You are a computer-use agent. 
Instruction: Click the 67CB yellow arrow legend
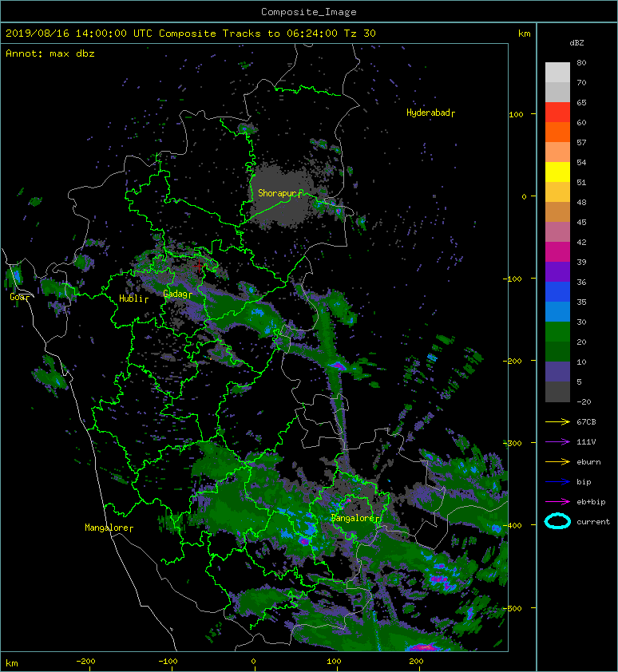click(x=557, y=422)
